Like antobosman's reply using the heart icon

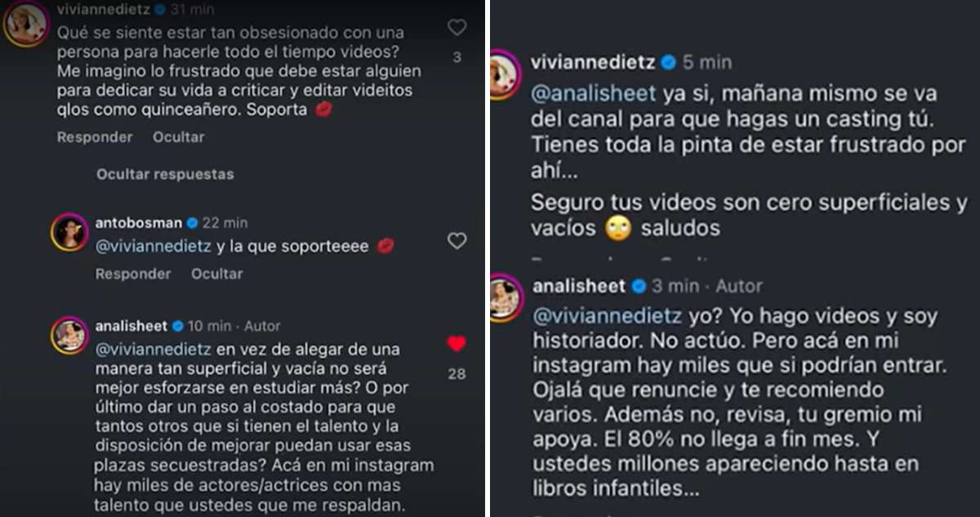(x=457, y=241)
